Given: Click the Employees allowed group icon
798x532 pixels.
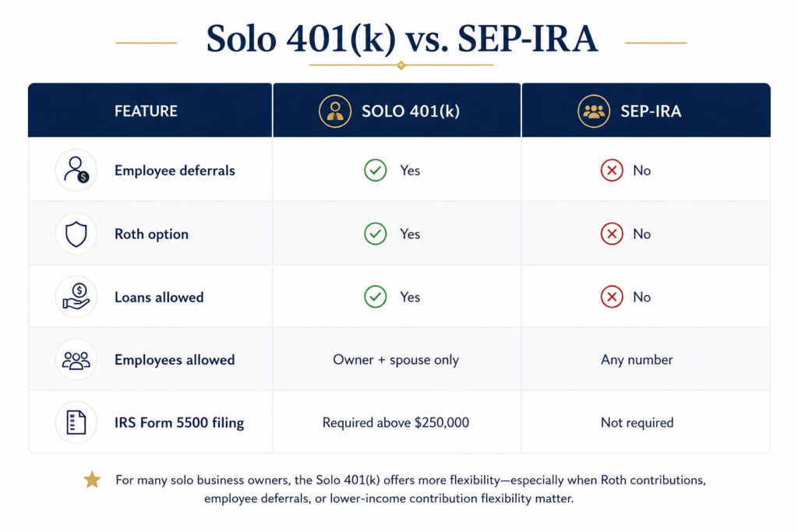Looking at the screenshot, I should [76, 360].
